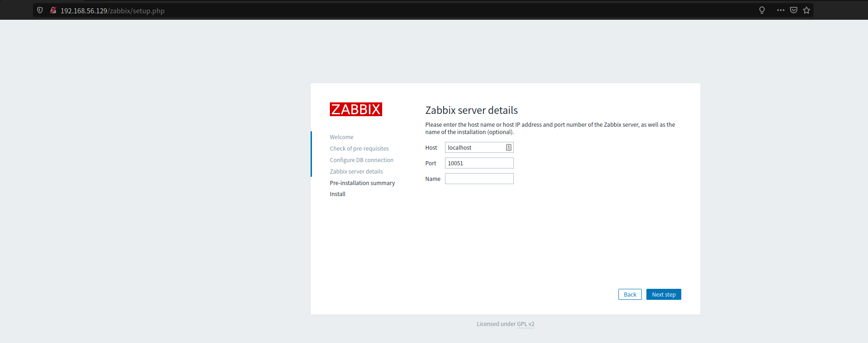This screenshot has width=868, height=343.
Task: Focus the Port input field
Action: [x=479, y=163]
